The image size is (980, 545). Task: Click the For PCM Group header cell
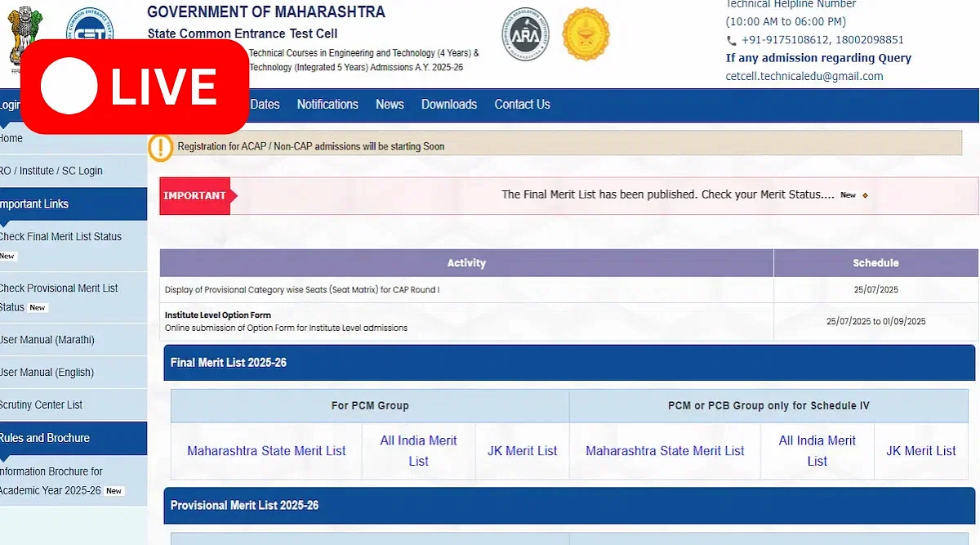click(370, 406)
